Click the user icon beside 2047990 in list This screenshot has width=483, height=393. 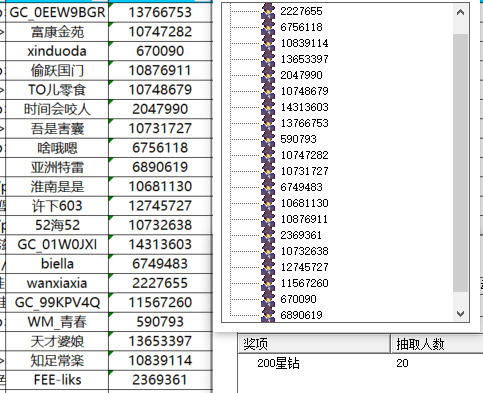(268, 75)
